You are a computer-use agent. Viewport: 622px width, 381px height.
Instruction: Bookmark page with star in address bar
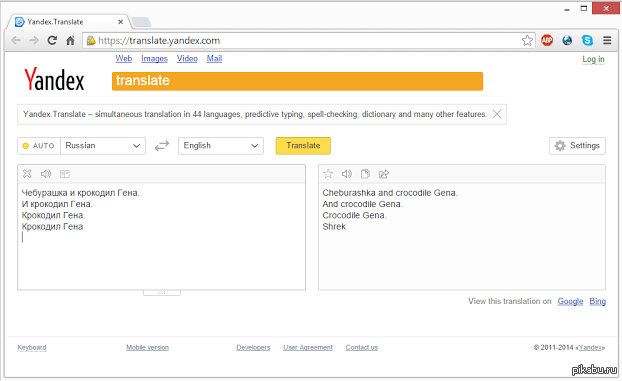click(x=527, y=40)
